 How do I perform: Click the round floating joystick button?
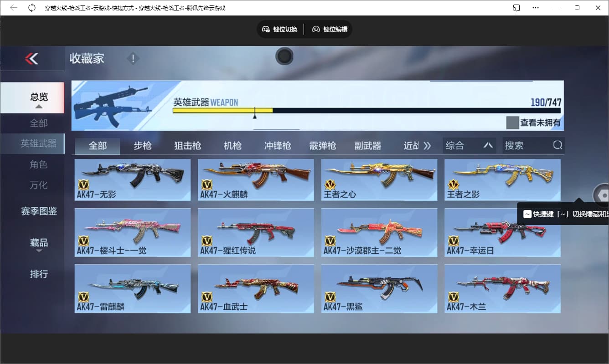284,56
